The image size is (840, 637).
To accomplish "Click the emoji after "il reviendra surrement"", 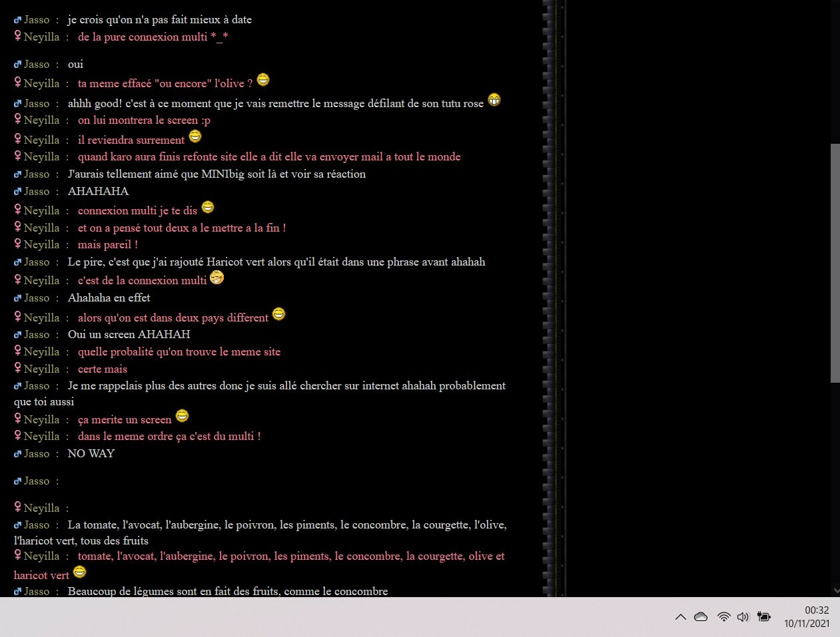I will (x=195, y=136).
